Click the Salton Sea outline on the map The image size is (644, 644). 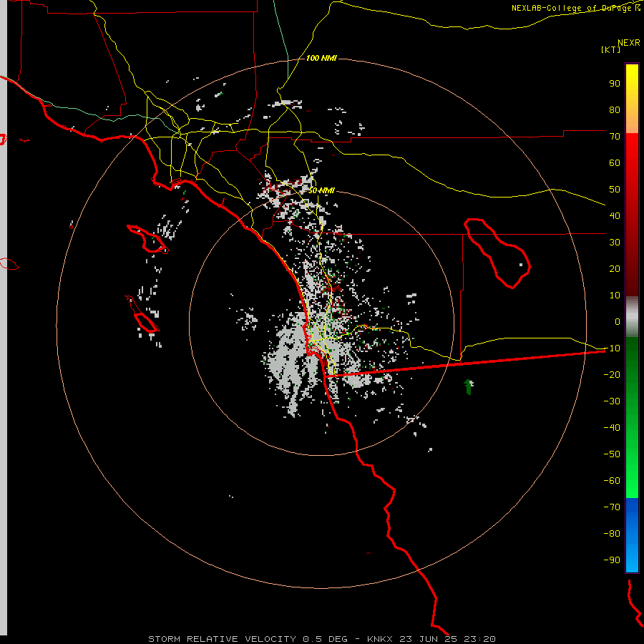tap(497, 253)
